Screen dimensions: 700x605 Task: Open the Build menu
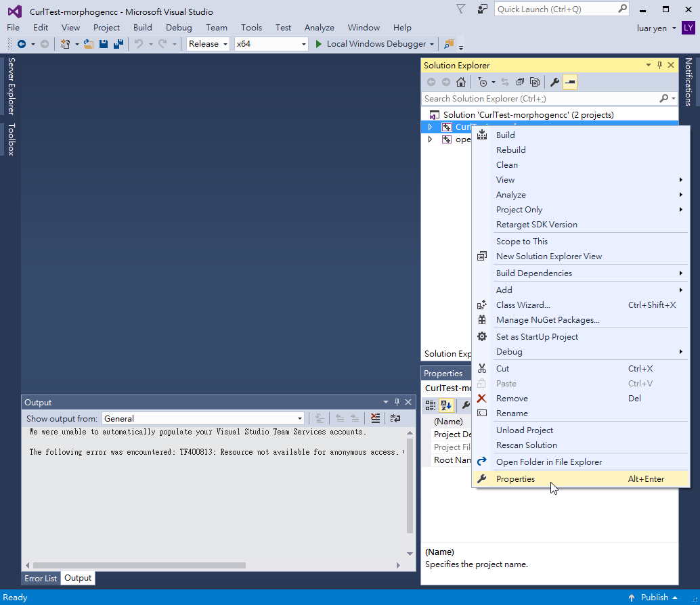[x=142, y=28]
